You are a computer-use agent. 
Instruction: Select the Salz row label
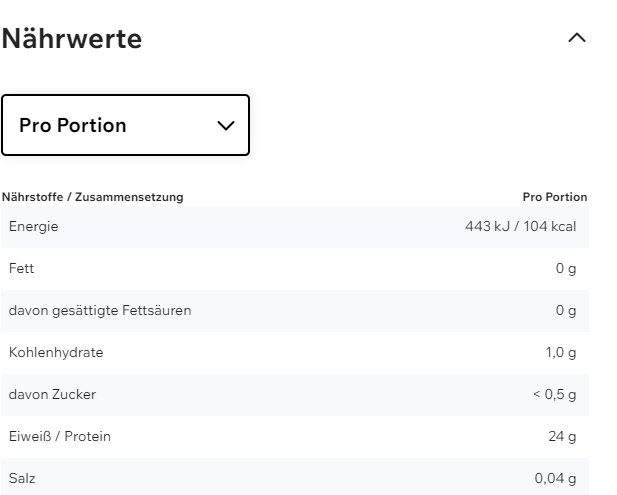(21, 479)
